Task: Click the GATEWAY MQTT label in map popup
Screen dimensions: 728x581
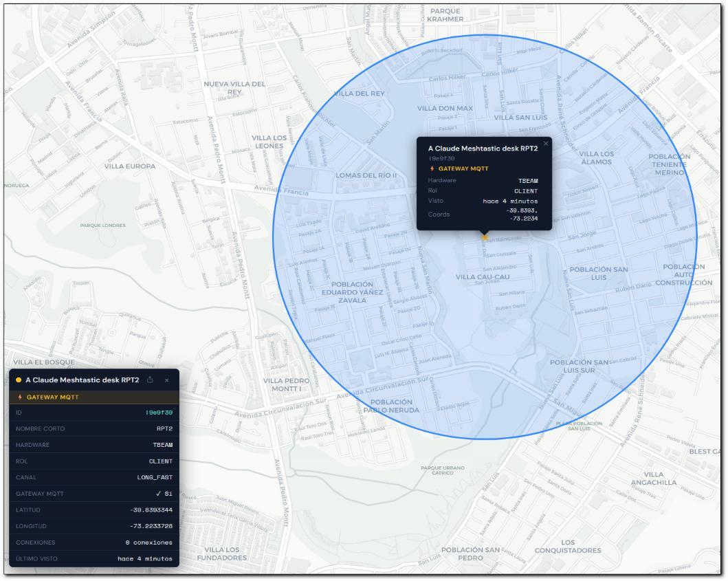Action: tap(463, 168)
